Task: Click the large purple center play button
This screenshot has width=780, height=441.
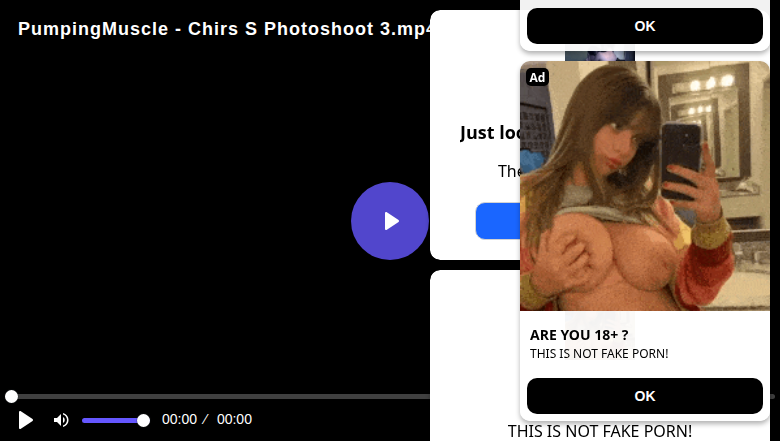Action: (390, 221)
